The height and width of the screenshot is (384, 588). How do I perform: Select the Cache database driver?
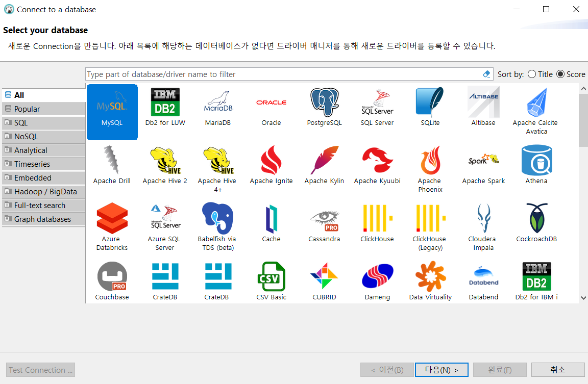pyautogui.click(x=271, y=223)
